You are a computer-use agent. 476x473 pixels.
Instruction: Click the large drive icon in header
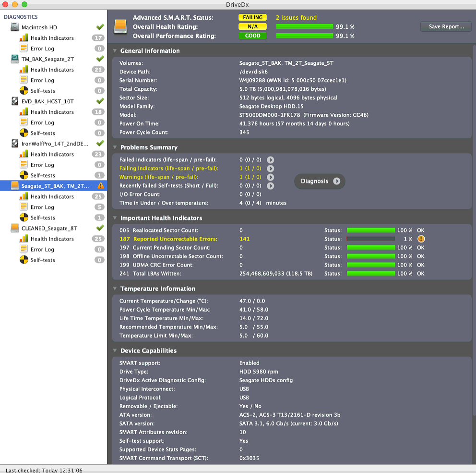[120, 27]
